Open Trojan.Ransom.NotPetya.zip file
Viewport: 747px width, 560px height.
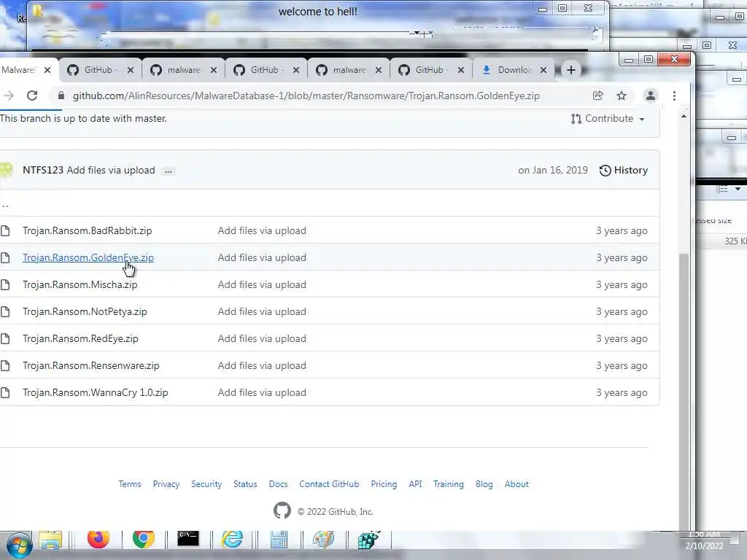85,312
